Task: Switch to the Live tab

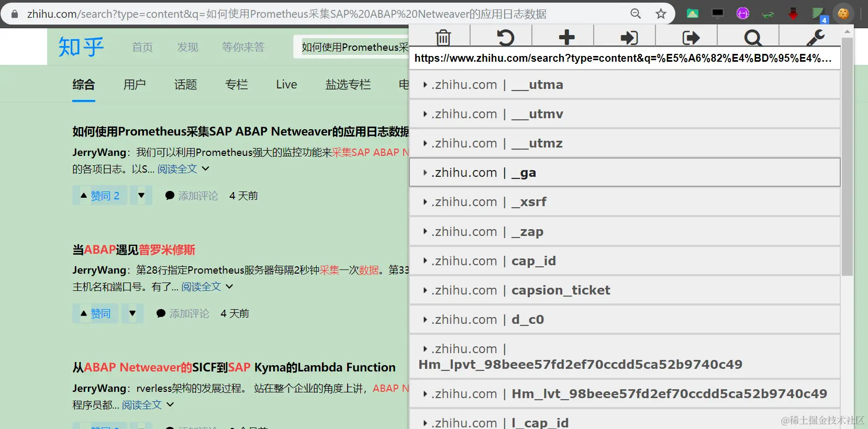Action: point(286,84)
